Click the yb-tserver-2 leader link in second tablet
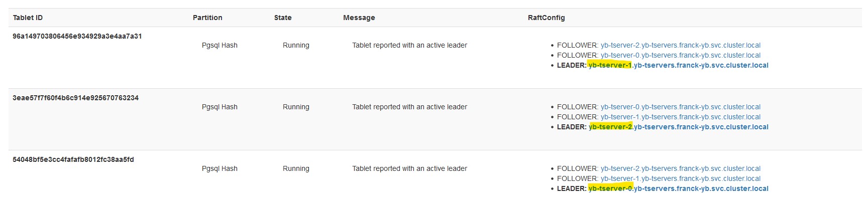Screen dimensions: 868x207 (x=678, y=127)
